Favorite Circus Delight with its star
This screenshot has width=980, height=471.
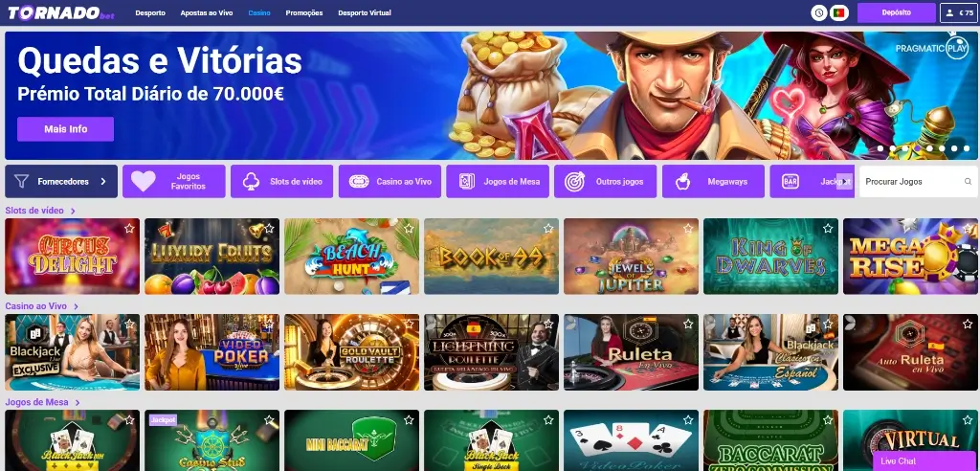point(129,228)
